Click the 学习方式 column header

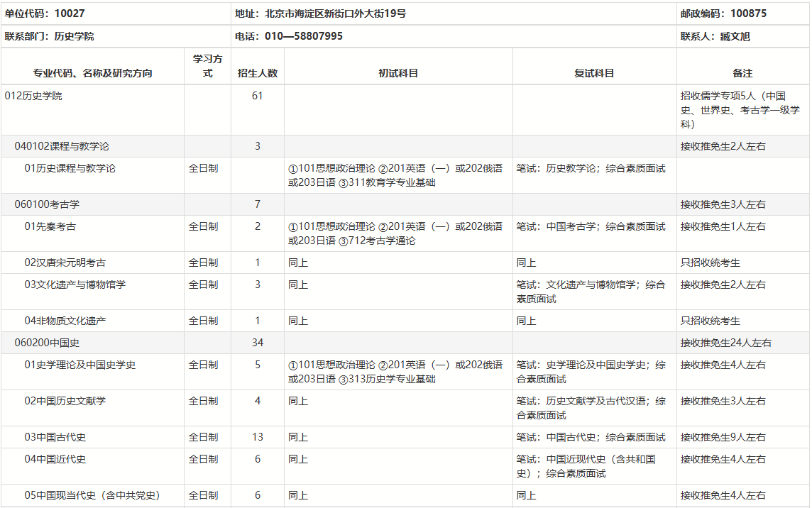(207, 66)
